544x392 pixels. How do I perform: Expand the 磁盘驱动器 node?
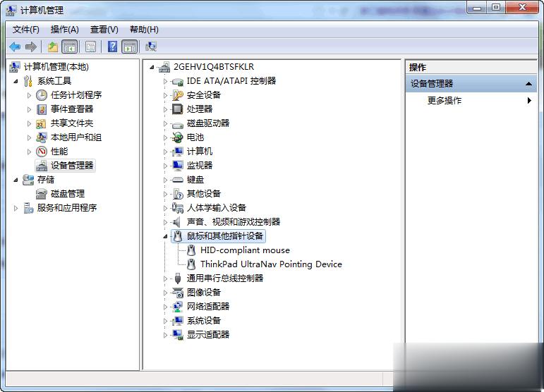click(166, 123)
